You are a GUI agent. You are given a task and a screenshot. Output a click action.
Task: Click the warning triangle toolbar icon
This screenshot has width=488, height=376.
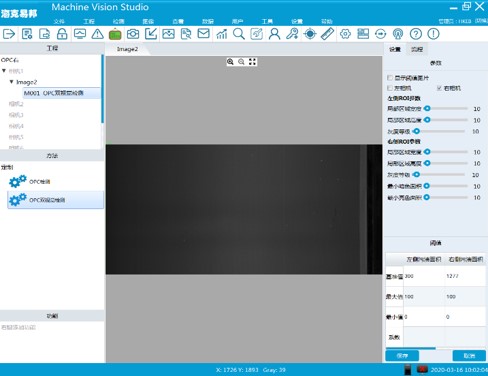(97, 34)
